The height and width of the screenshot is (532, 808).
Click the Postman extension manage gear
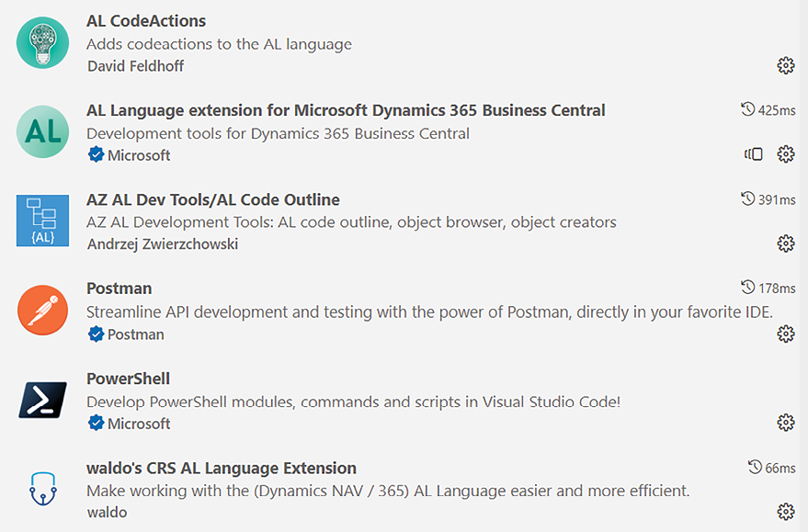click(785, 334)
